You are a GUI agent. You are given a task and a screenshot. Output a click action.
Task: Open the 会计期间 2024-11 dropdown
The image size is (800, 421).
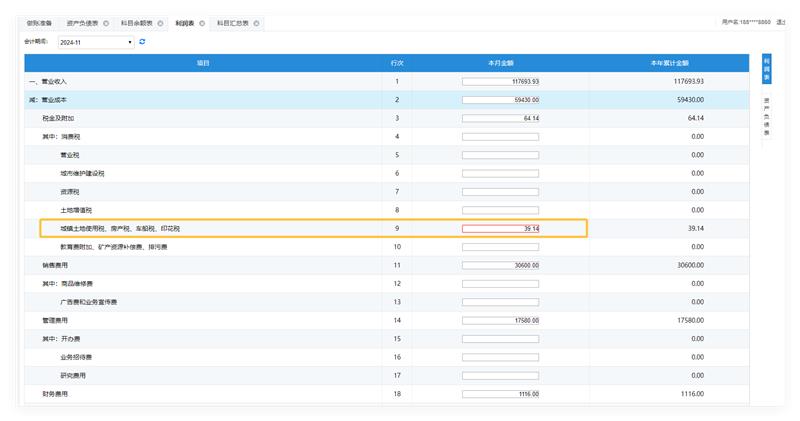click(x=95, y=42)
